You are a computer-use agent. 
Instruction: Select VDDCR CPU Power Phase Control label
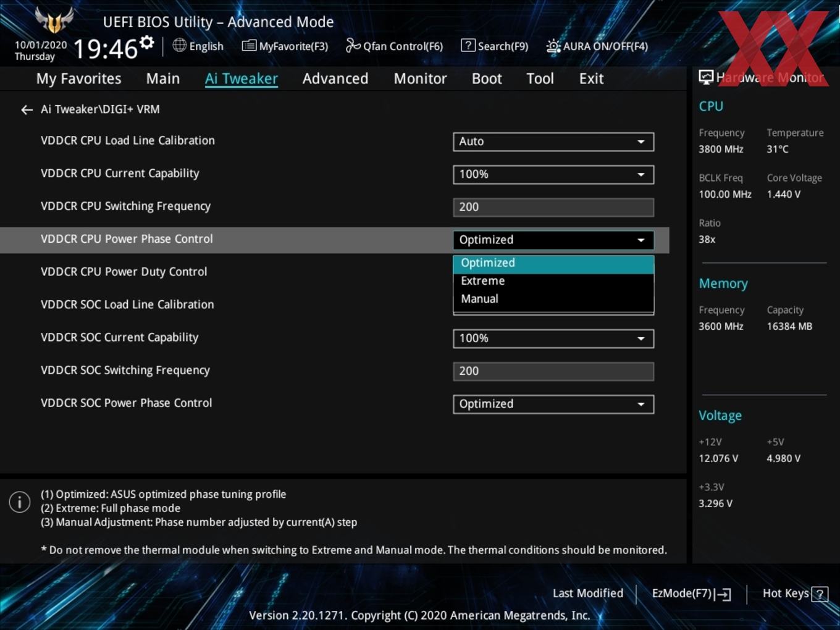[127, 239]
